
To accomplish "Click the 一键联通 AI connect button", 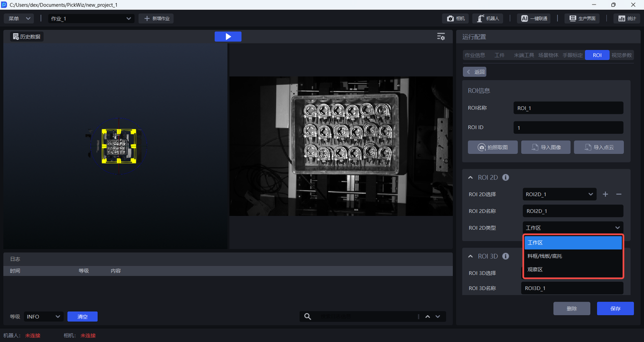I will (x=533, y=19).
